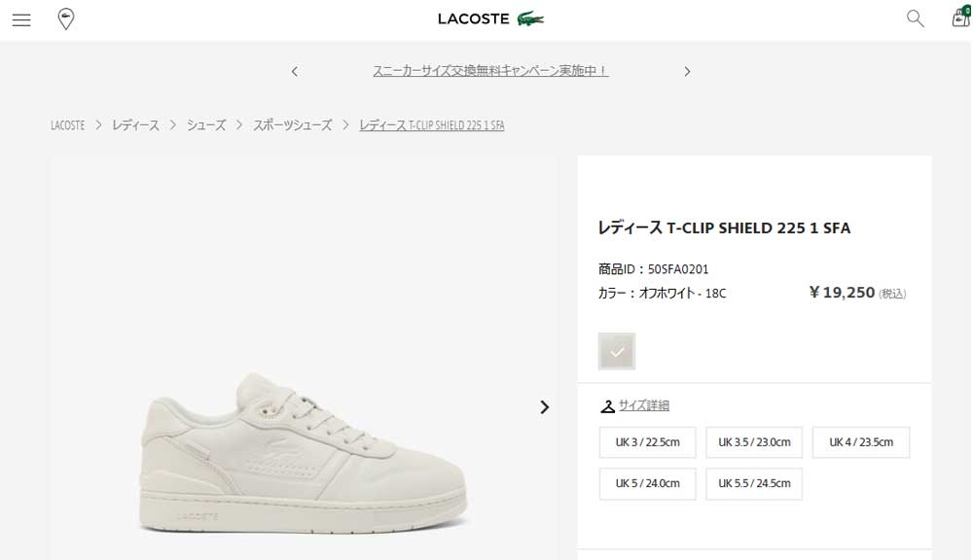Screen dimensions: 973x560
Task: Open the shopping bag icon
Action: click(x=960, y=17)
